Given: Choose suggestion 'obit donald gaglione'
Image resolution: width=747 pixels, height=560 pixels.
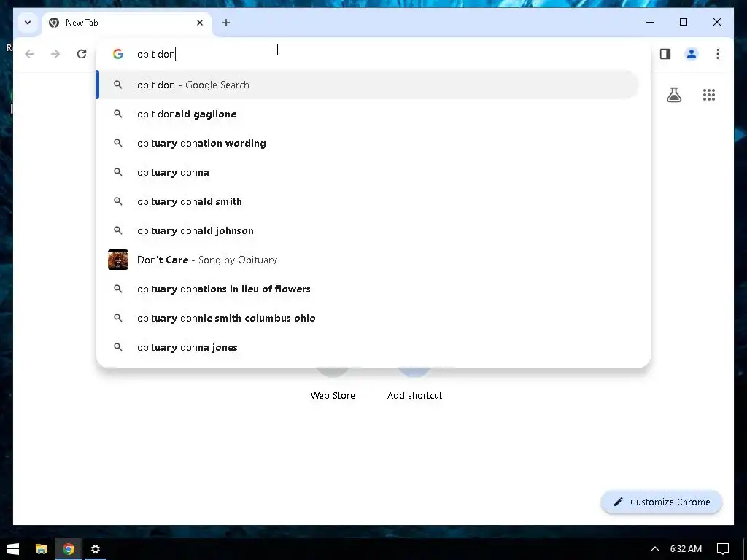Looking at the screenshot, I should tap(368, 114).
